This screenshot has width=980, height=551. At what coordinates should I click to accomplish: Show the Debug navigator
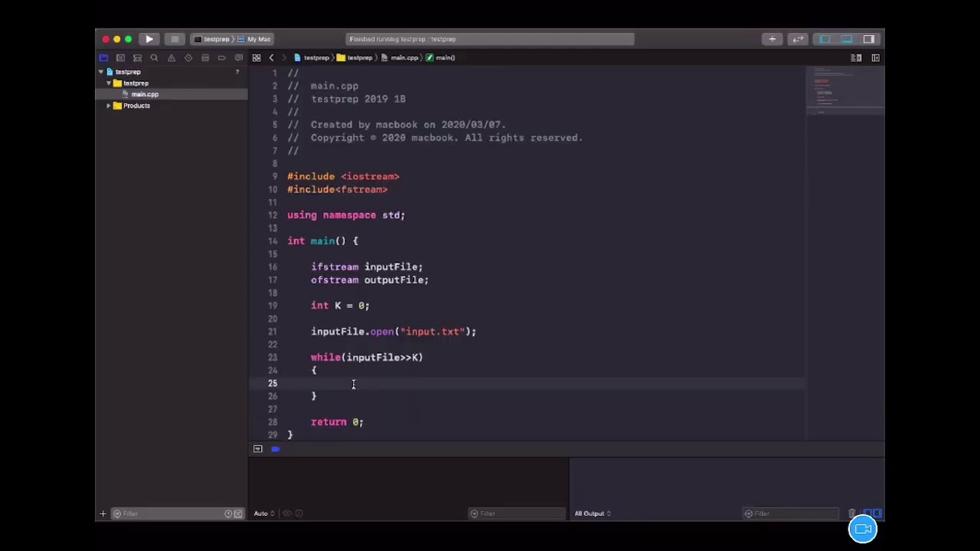click(x=205, y=57)
